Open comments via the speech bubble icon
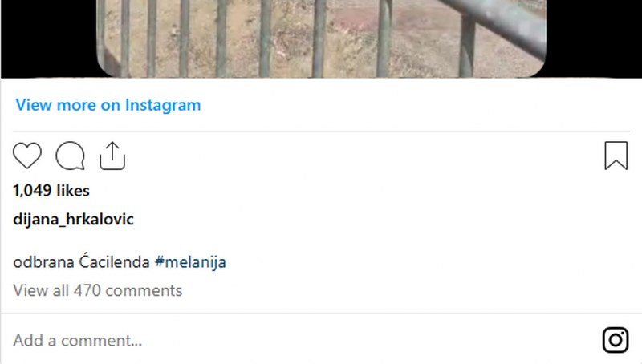Screen dimensions: 642x364 coord(70,156)
